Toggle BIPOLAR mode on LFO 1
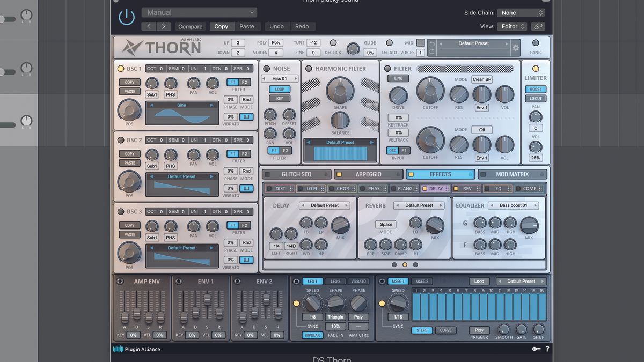The image size is (644, 362). [x=313, y=335]
